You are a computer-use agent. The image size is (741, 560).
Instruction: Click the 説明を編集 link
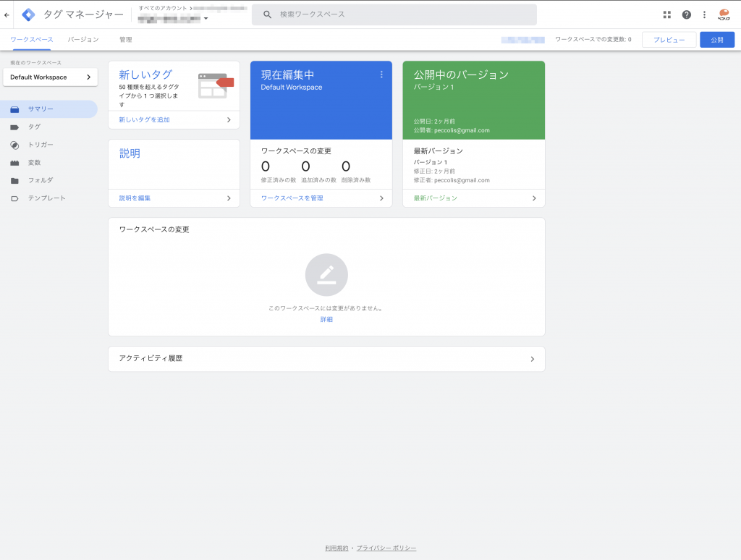click(x=135, y=198)
